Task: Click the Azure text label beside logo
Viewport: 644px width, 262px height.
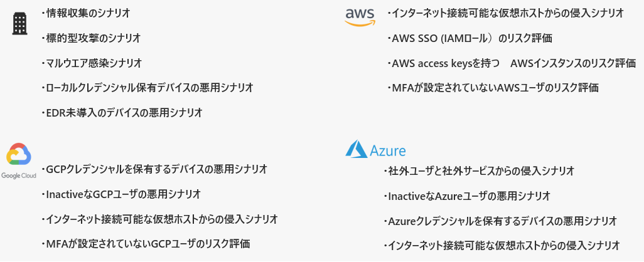Action: click(x=388, y=150)
